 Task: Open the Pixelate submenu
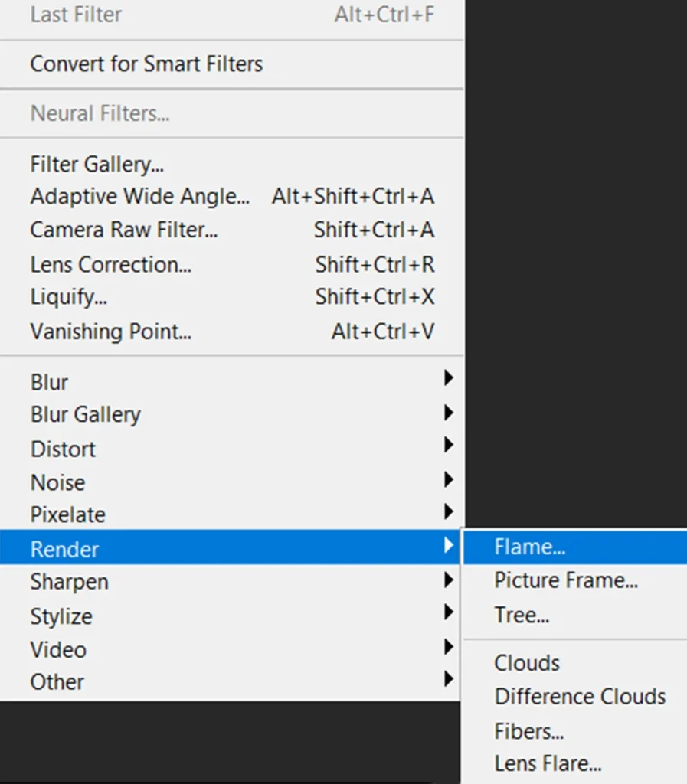[68, 514]
